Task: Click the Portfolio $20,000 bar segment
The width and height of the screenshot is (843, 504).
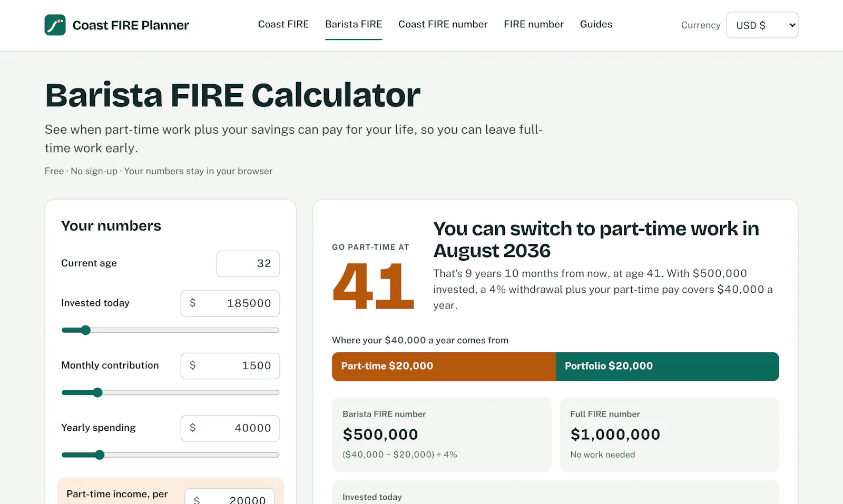Action: pos(668,367)
